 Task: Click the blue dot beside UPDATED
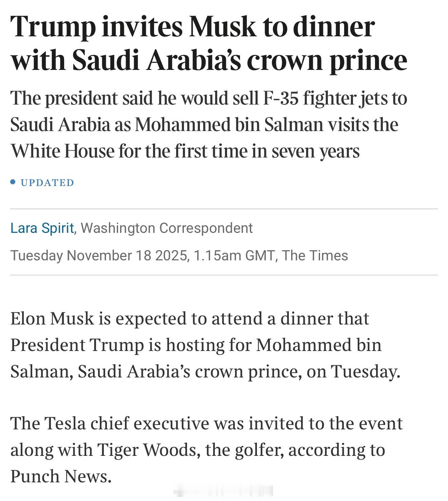13,182
